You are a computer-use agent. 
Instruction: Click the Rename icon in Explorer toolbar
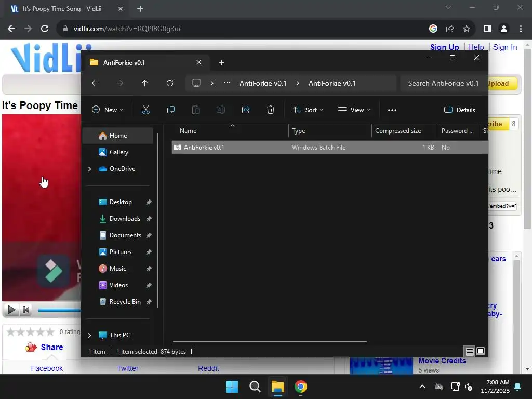tap(220, 110)
